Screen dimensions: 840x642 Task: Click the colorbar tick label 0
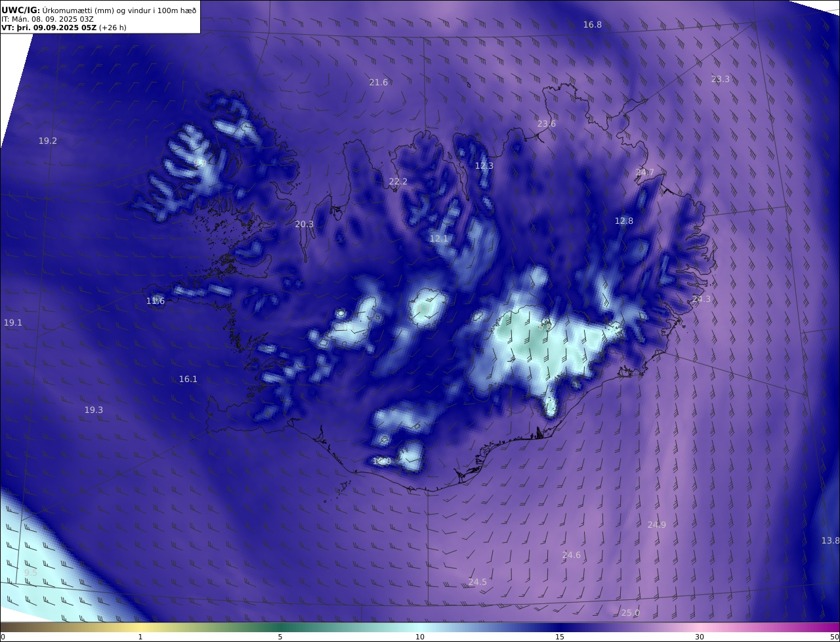pyautogui.click(x=3, y=637)
